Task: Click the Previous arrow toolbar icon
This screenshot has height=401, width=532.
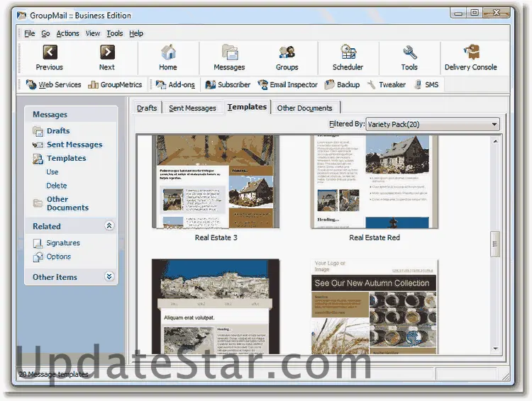Action: (x=49, y=52)
